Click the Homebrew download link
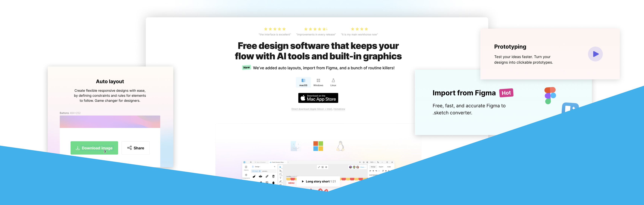Screen dimensions: 644x205 pyautogui.click(x=340, y=109)
